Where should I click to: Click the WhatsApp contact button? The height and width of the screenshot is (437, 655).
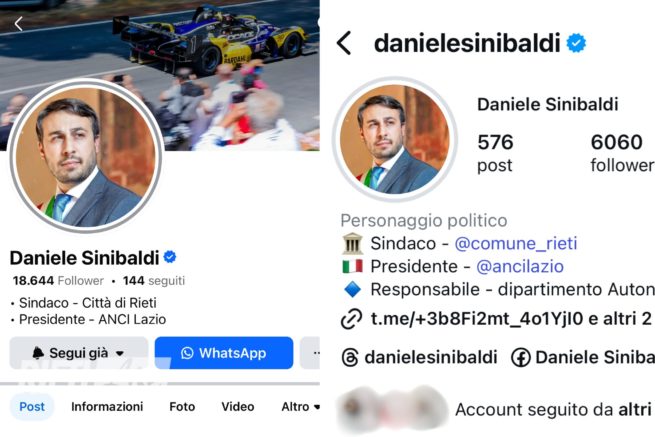[224, 353]
